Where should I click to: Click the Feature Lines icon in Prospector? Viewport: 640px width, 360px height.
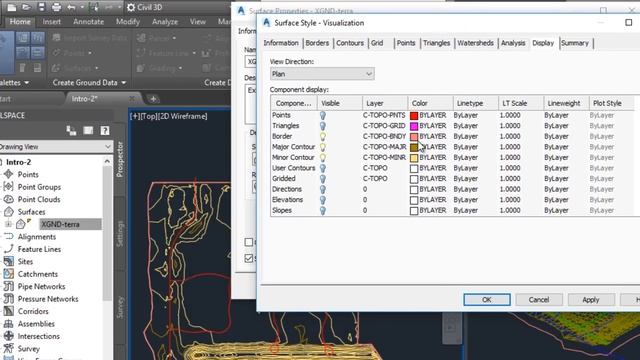[x=9, y=249]
